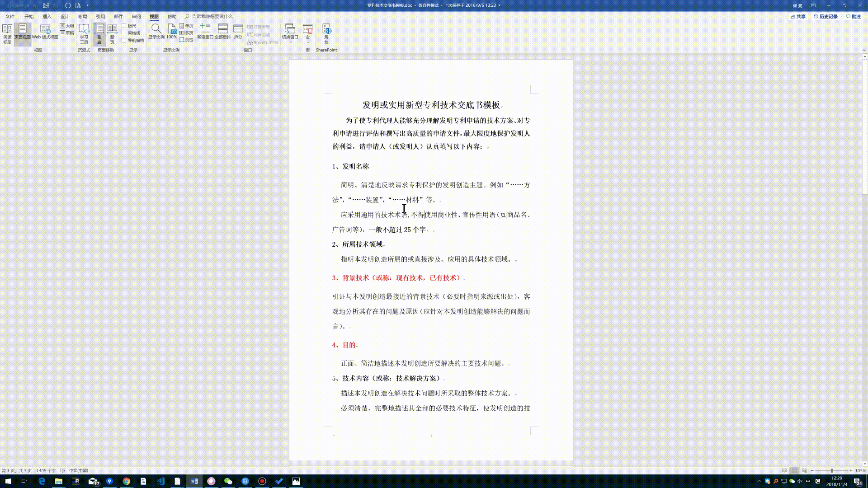Open the Web Layout view (Web版式视图)
868x488 pixels.
pos(45,32)
